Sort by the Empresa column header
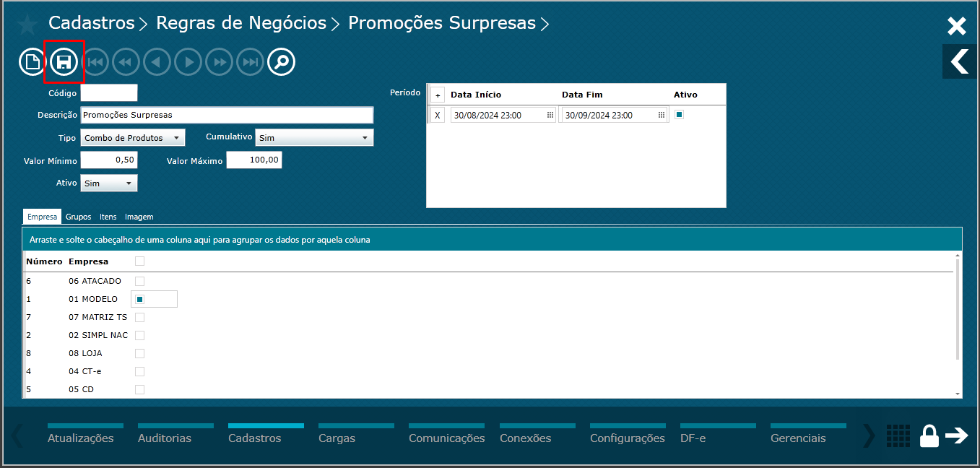 click(88, 261)
